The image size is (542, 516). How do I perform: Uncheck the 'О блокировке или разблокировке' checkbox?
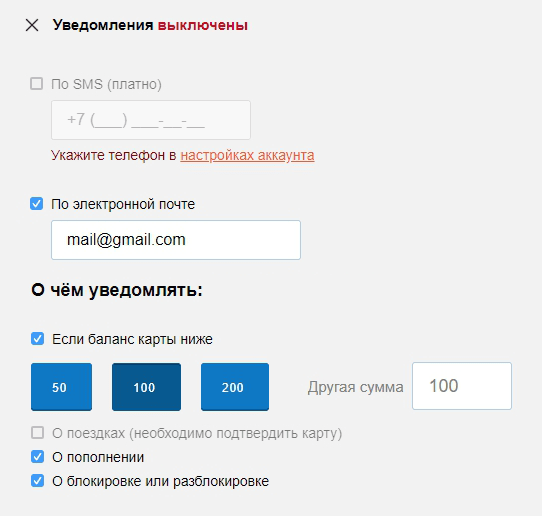[x=37, y=481]
